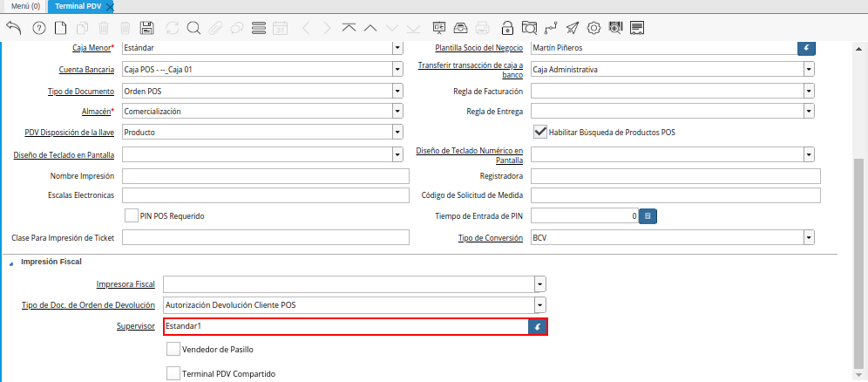Click the Supervisor label link
The image size is (868, 382).
136,326
